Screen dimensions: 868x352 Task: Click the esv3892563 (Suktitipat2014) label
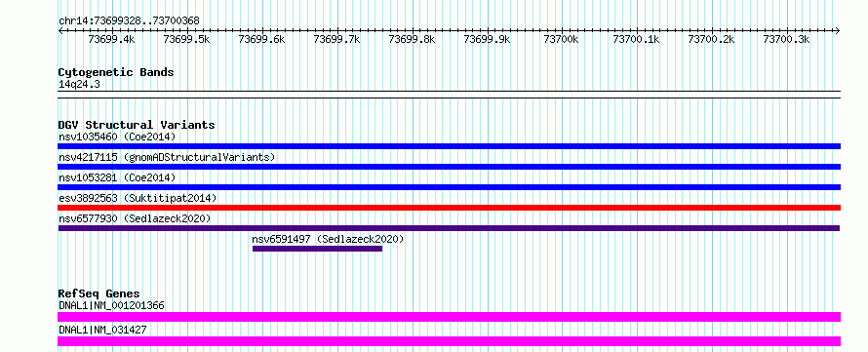click(138, 198)
